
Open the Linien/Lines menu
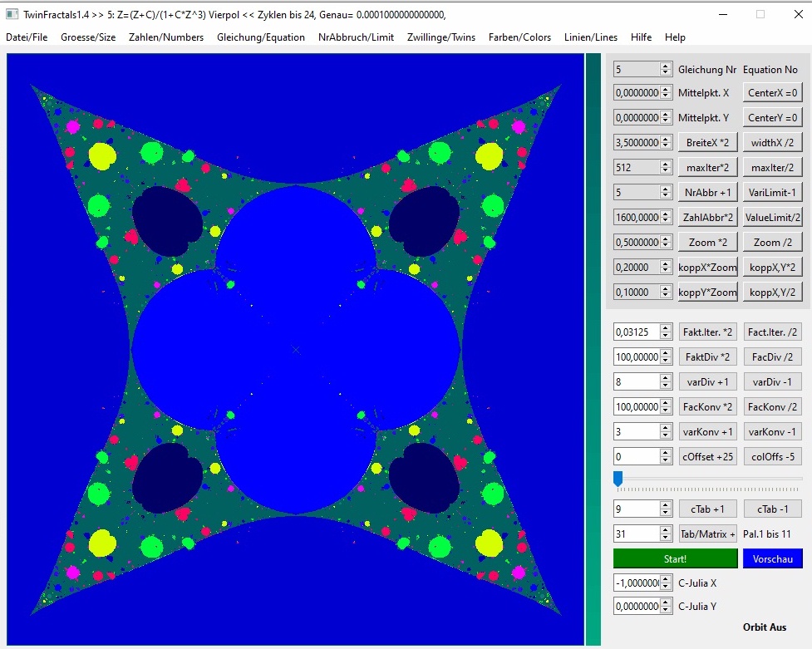coord(591,37)
